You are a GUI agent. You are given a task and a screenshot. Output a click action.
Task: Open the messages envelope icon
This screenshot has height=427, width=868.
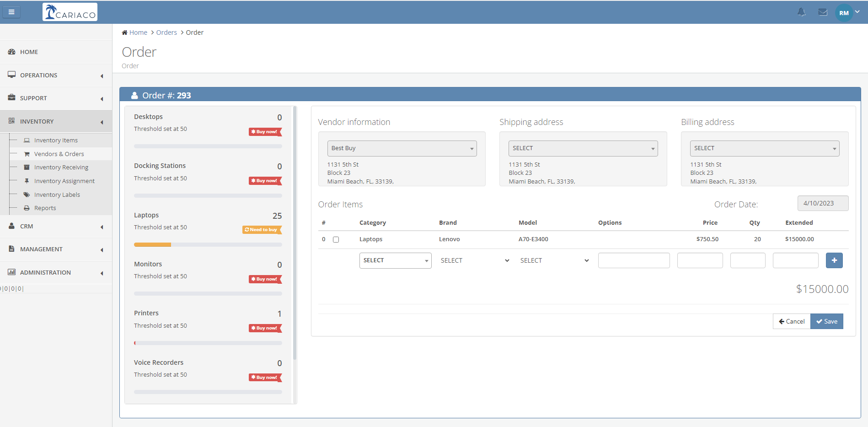coord(823,12)
